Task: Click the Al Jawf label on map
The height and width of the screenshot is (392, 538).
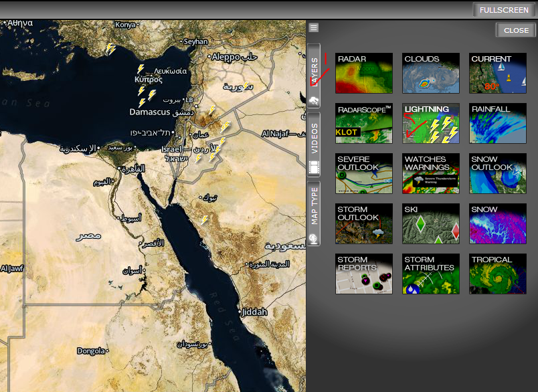Action: (x=11, y=268)
